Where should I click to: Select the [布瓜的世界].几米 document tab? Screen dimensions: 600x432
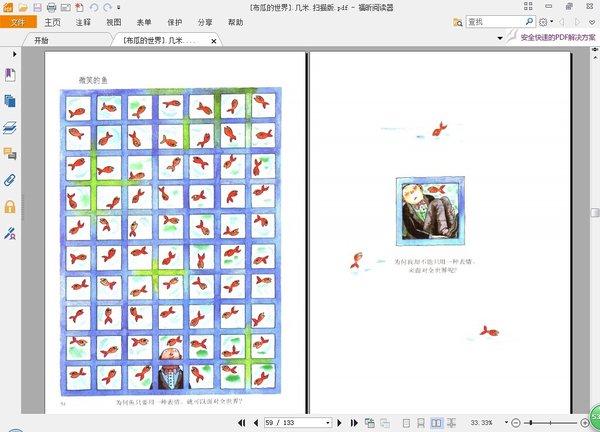pyautogui.click(x=160, y=40)
